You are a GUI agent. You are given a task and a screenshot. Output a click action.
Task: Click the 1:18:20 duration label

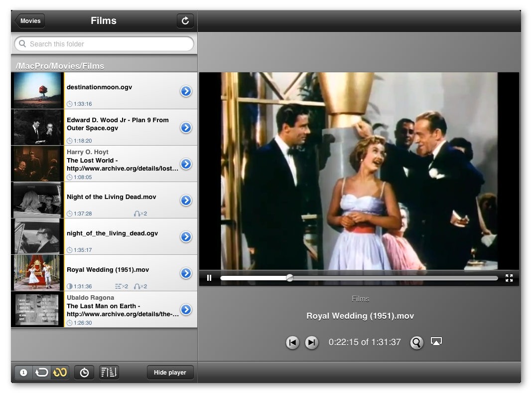(x=83, y=141)
